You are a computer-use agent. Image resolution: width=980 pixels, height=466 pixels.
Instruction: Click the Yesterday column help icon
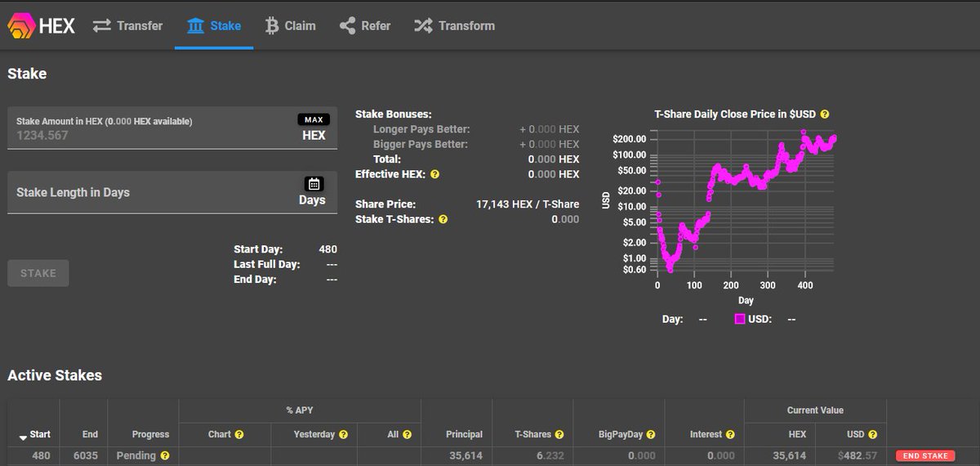coord(343,435)
